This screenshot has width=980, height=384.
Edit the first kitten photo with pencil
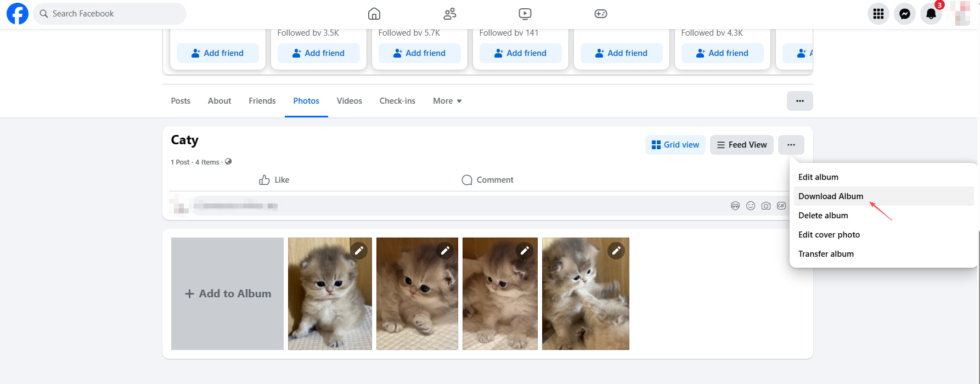pos(359,251)
